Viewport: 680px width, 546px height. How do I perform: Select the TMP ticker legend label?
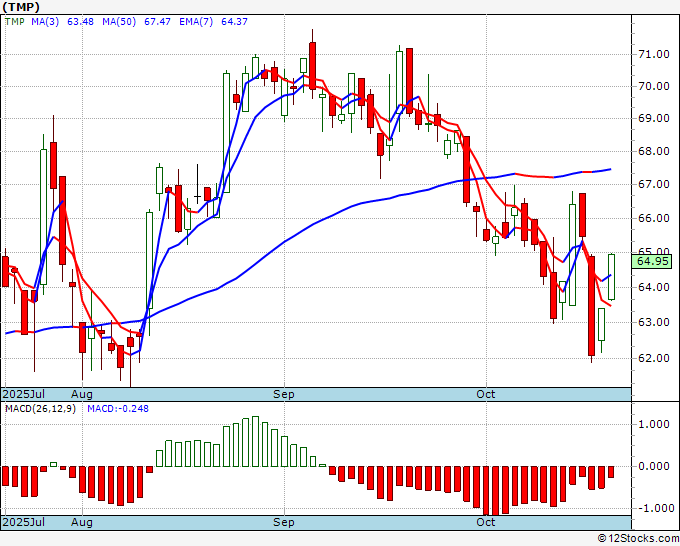(14, 21)
